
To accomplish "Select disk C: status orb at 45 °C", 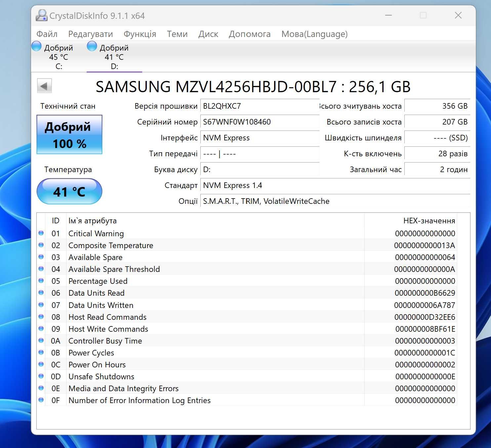I will pyautogui.click(x=36, y=46).
